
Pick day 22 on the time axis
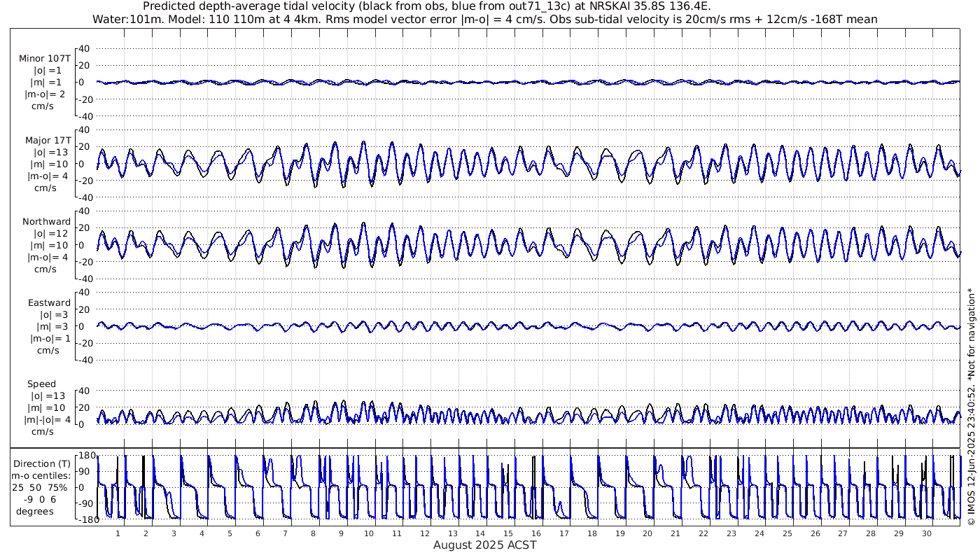coord(703,533)
